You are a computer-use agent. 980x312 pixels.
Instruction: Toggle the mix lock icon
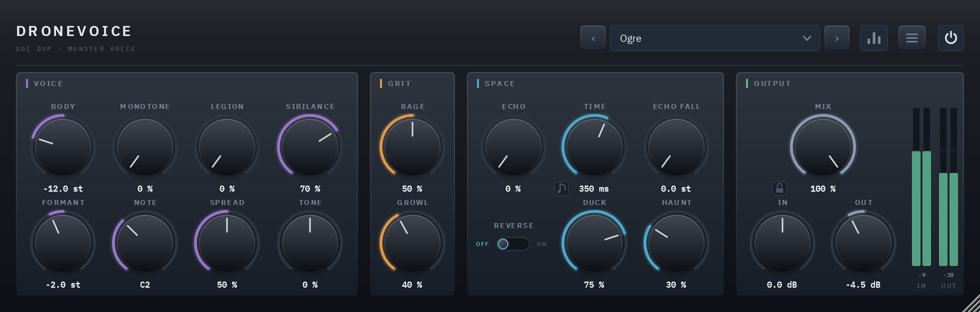pos(779,188)
